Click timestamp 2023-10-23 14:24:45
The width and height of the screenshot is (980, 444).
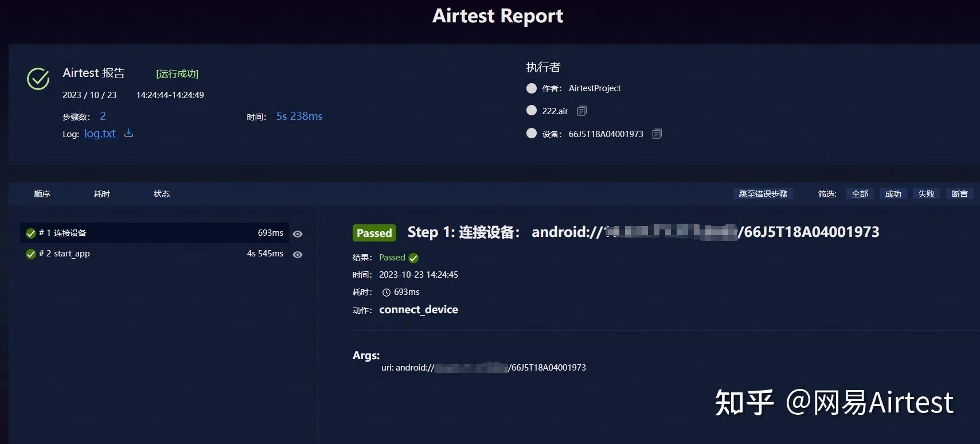pyautogui.click(x=419, y=275)
